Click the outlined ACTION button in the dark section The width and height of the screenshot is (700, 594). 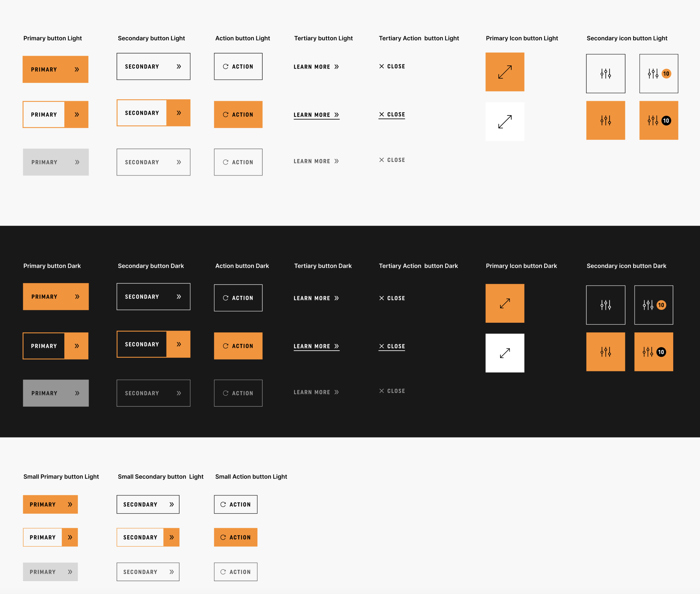point(238,298)
